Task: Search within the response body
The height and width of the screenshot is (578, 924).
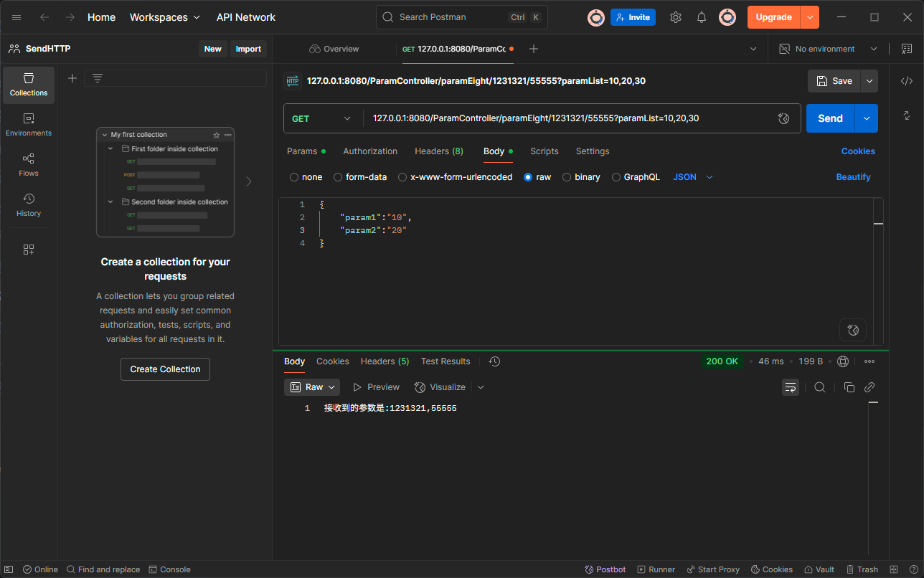Action: [x=820, y=387]
